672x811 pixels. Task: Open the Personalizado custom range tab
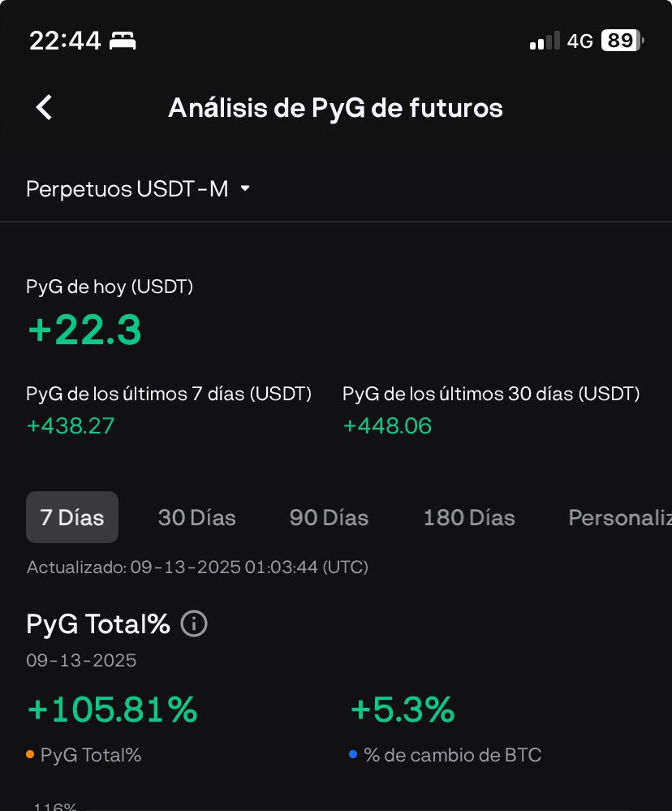click(620, 517)
